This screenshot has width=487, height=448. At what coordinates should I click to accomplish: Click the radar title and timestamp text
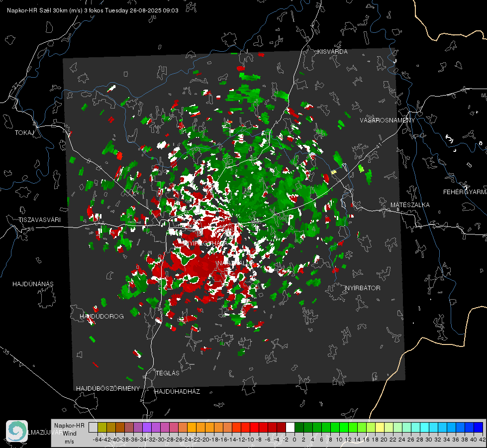pyautogui.click(x=93, y=10)
